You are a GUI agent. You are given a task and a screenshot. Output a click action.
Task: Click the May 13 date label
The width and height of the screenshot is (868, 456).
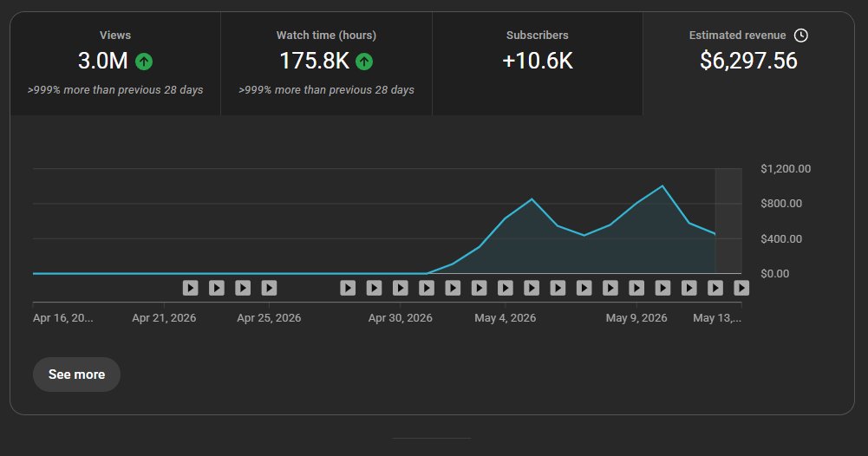point(717,317)
